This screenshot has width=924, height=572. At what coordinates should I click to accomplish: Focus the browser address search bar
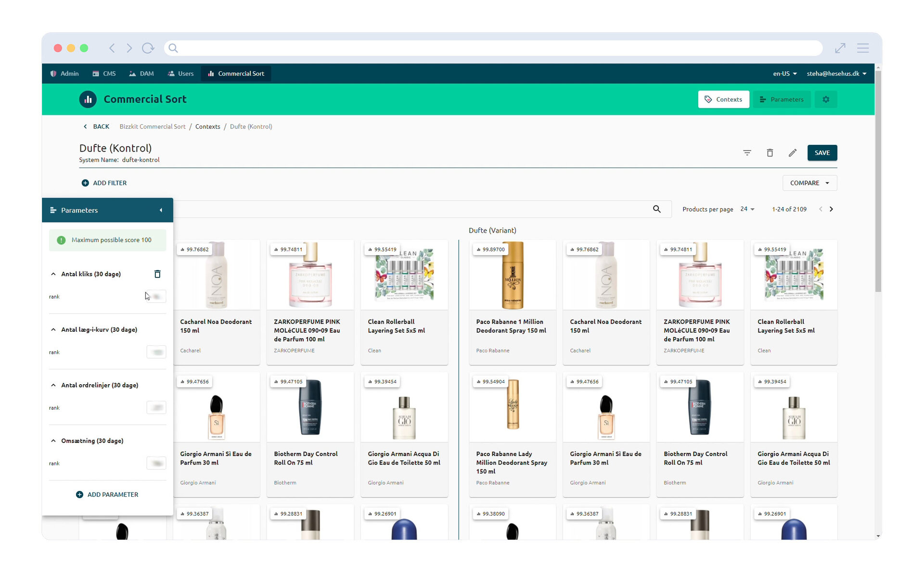click(x=493, y=48)
